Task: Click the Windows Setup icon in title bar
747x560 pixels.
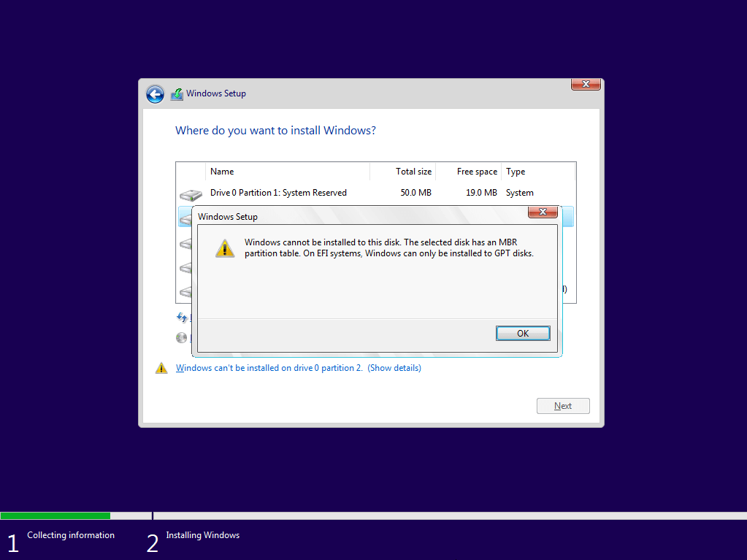Action: (x=177, y=94)
